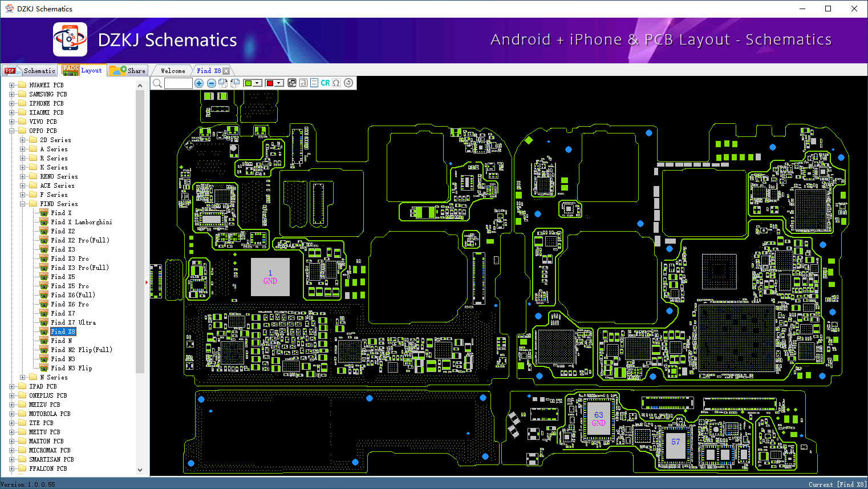This screenshot has height=489, width=868.
Task: Click the PADS icon beside Find X5
Action: click(x=44, y=277)
